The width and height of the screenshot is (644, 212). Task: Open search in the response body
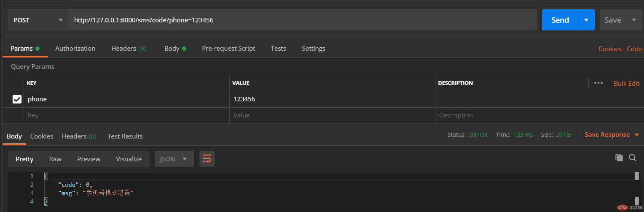tap(632, 158)
